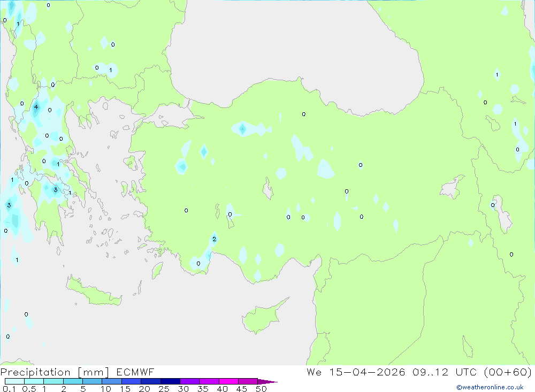This screenshot has width=535, height=392.
Task: Click the 2–5 mm legend color swatch
Action: (x=73, y=381)
